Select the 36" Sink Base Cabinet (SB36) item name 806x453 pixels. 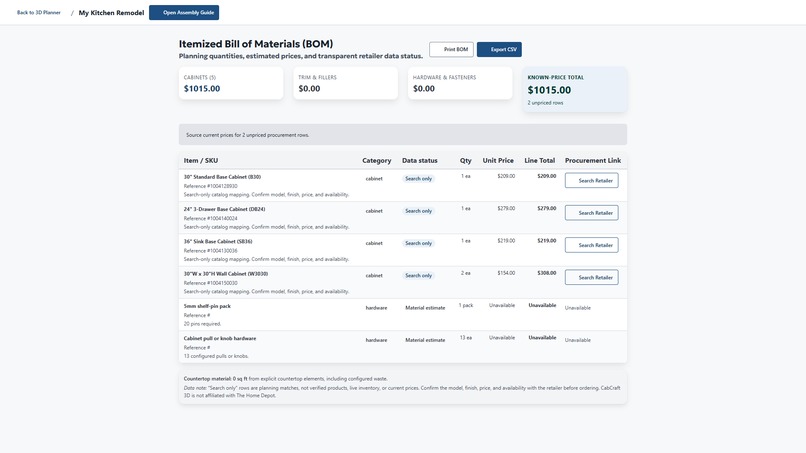pos(218,241)
